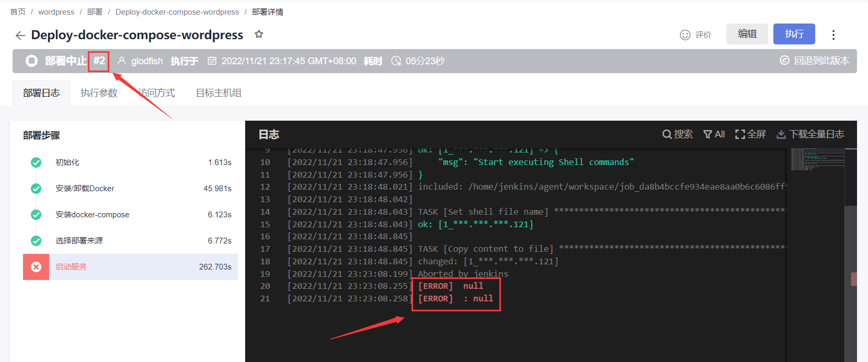Switch to the 部署日志 tab
Screen dimensions: 868x362
click(x=41, y=93)
